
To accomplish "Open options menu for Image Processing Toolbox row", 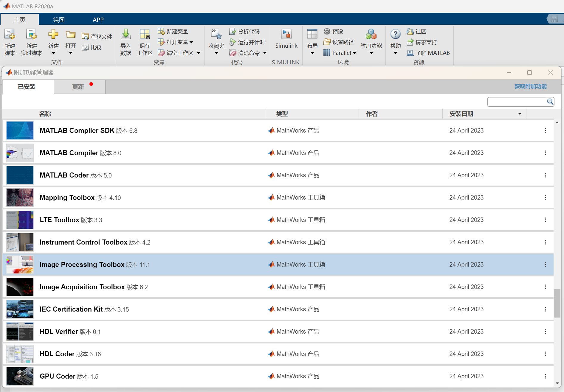I will point(546,265).
